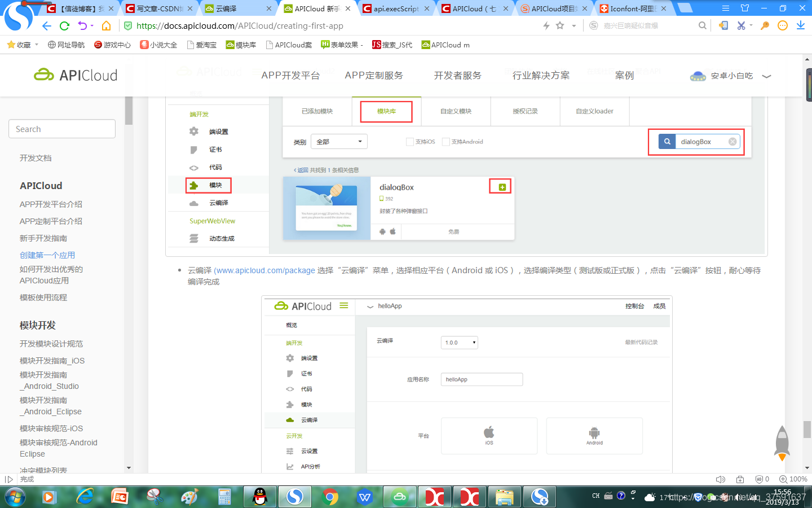Click the rocket back-to-top icon

tap(782, 443)
